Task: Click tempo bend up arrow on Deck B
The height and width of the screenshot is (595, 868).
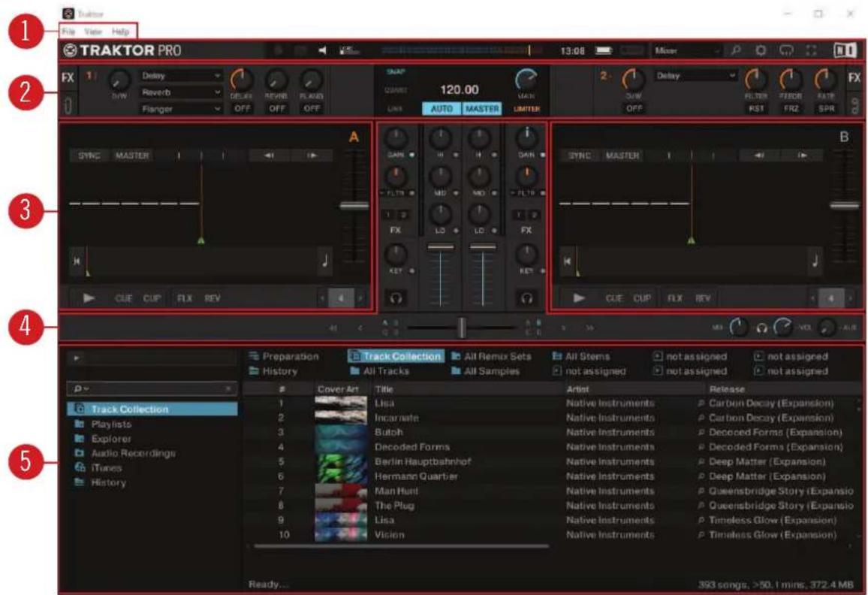Action: click(x=802, y=156)
